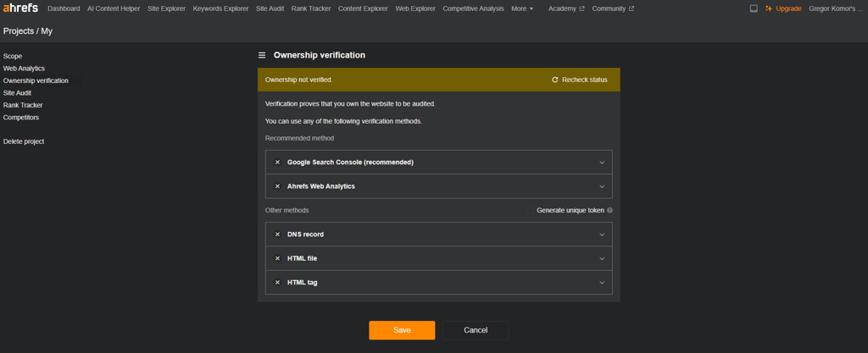Open Web Explorer
Viewport: 868px width, 353px height.
(415, 8)
